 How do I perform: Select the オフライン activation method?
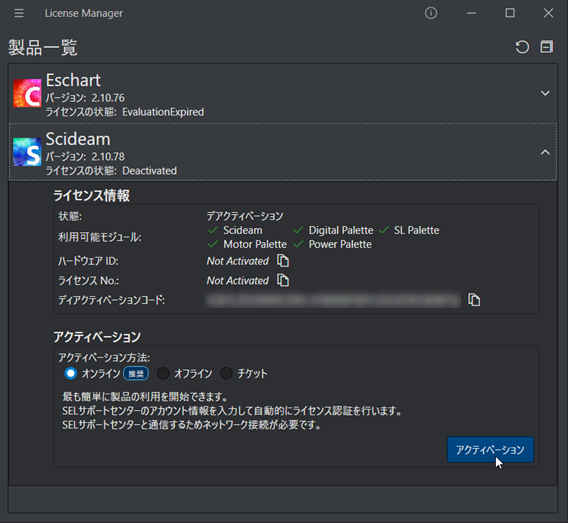[163, 373]
